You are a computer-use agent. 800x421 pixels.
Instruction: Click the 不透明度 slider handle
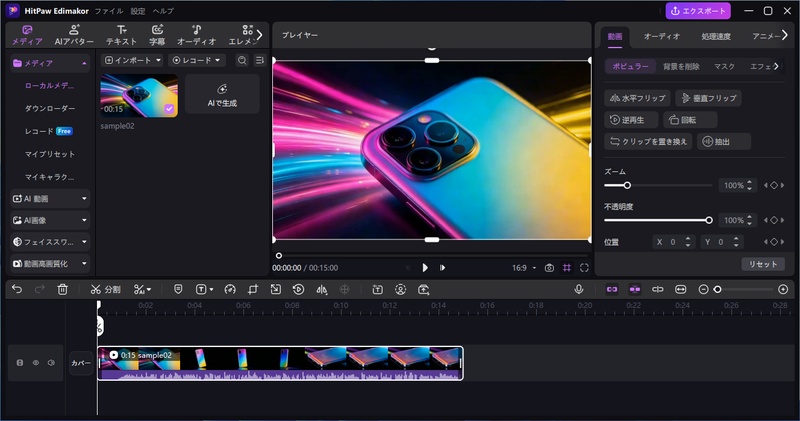click(x=709, y=220)
